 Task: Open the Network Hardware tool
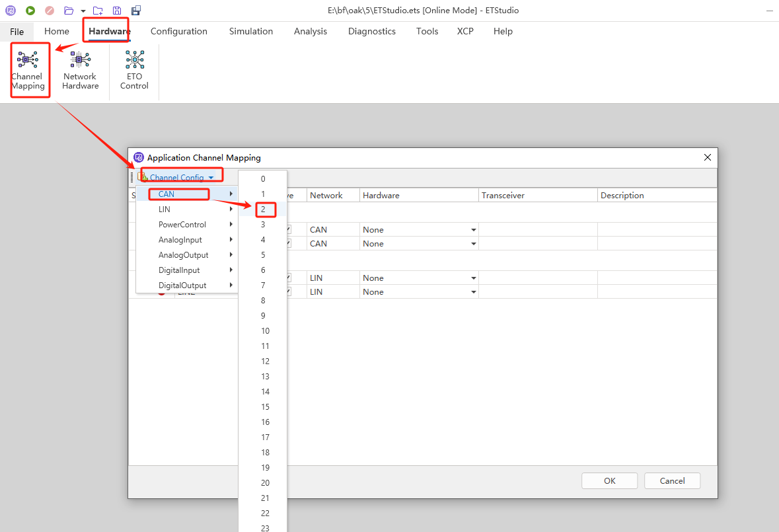[81, 71]
